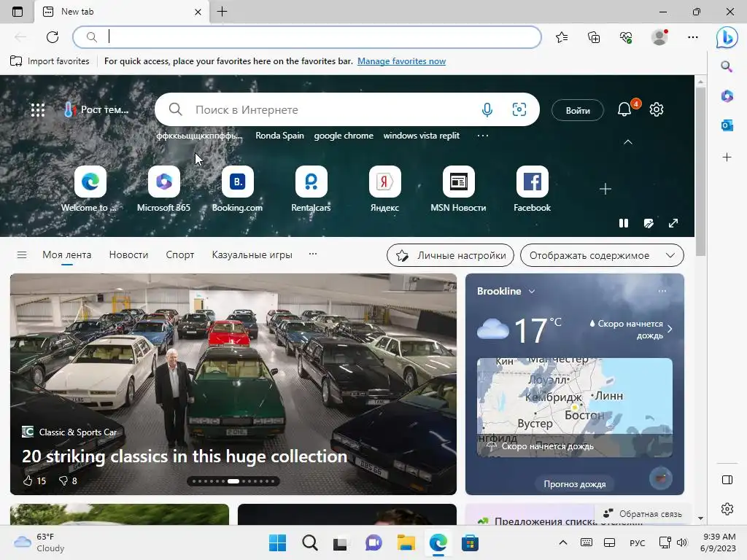
Task: Collapse the quick links chevron
Action: (x=628, y=142)
